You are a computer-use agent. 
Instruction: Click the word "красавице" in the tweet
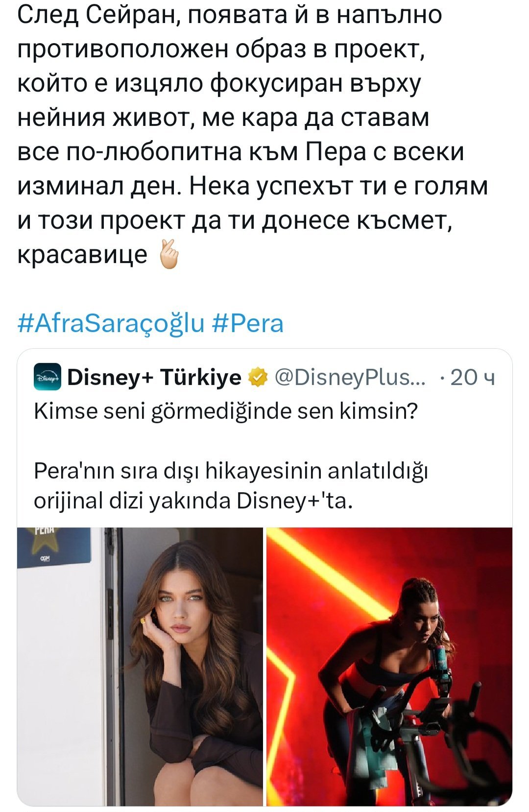click(x=82, y=254)
